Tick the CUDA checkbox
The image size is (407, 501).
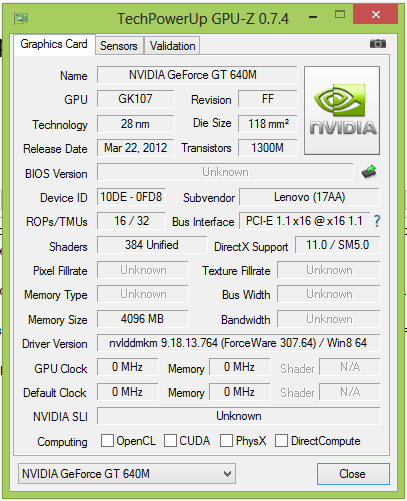coord(170,440)
